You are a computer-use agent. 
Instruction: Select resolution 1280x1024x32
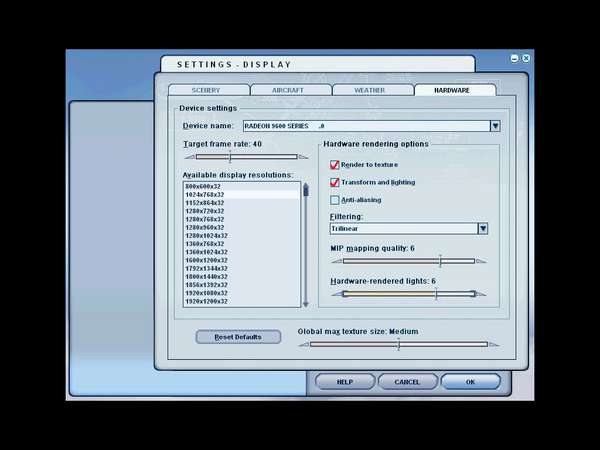pyautogui.click(x=242, y=236)
